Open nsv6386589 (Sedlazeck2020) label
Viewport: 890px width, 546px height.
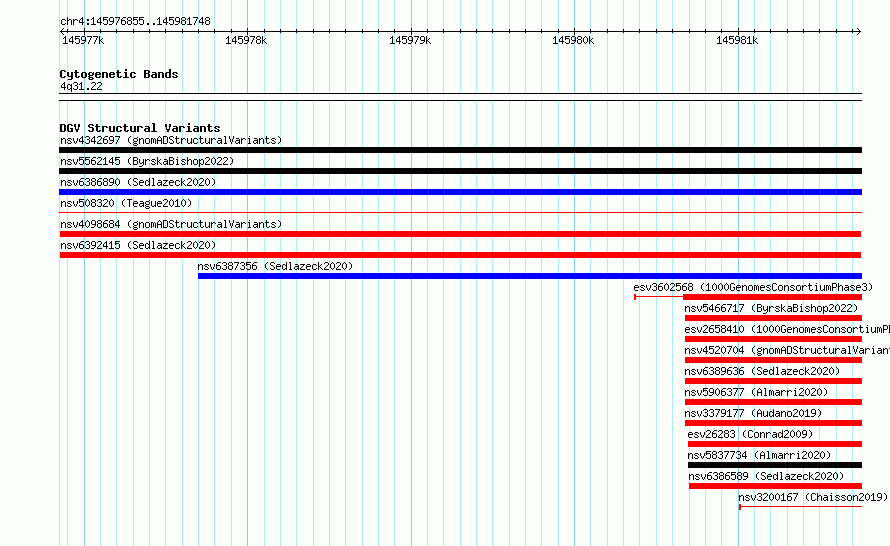(766, 476)
